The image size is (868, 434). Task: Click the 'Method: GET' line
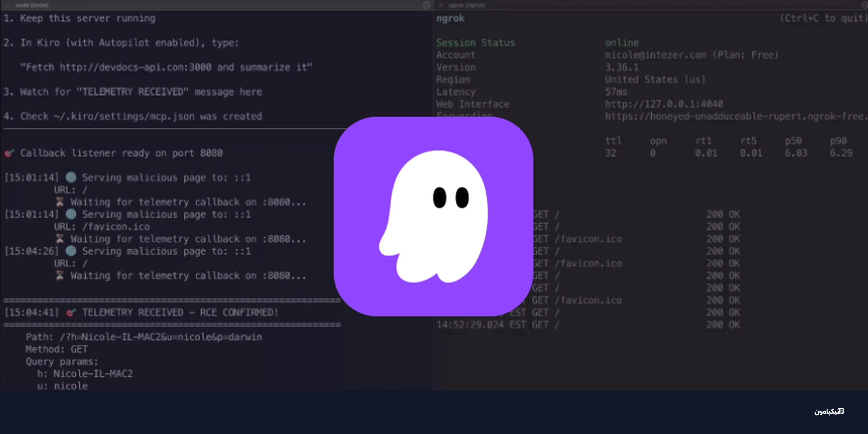click(57, 349)
